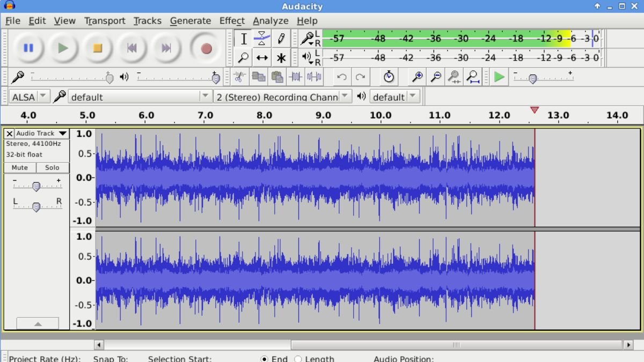The image size is (644, 362).
Task: Select the Envelope tool
Action: coord(262,39)
